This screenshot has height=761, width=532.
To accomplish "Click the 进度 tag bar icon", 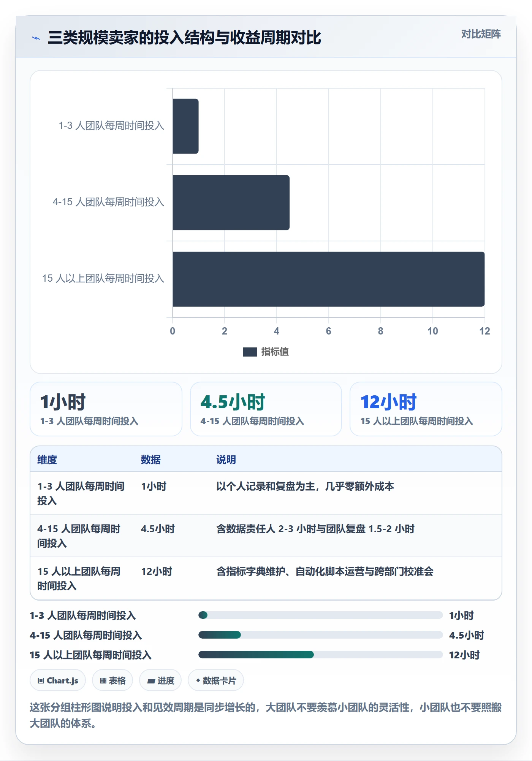I will pos(151,681).
